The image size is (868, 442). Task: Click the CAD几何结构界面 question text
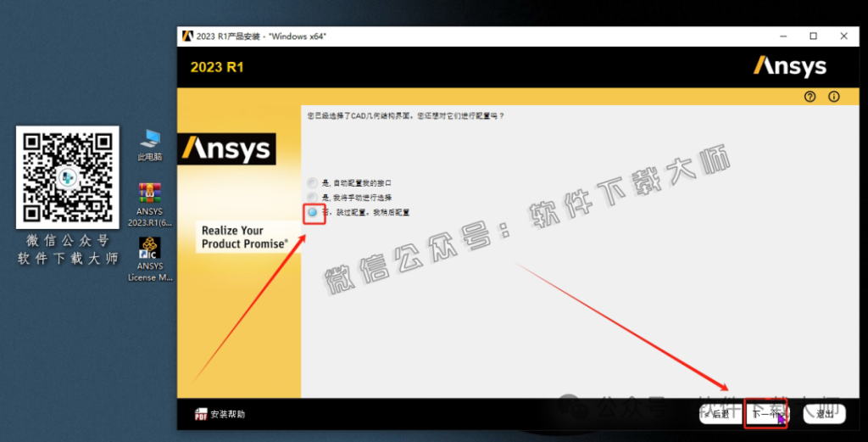(x=406, y=115)
